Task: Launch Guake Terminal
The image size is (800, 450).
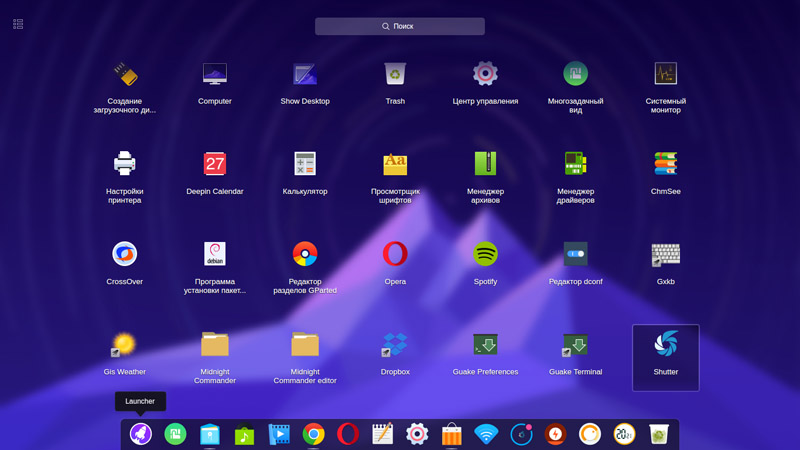Action: click(576, 344)
